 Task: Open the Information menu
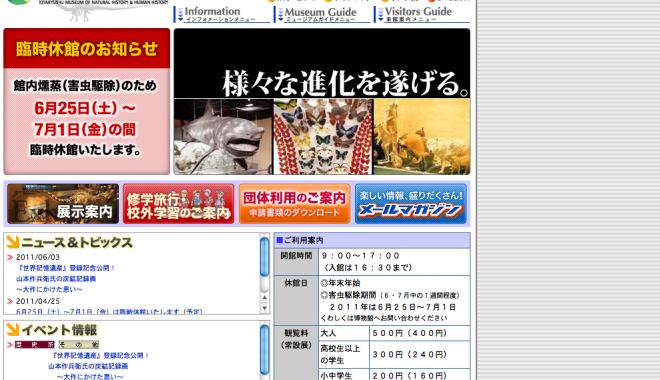(x=222, y=14)
